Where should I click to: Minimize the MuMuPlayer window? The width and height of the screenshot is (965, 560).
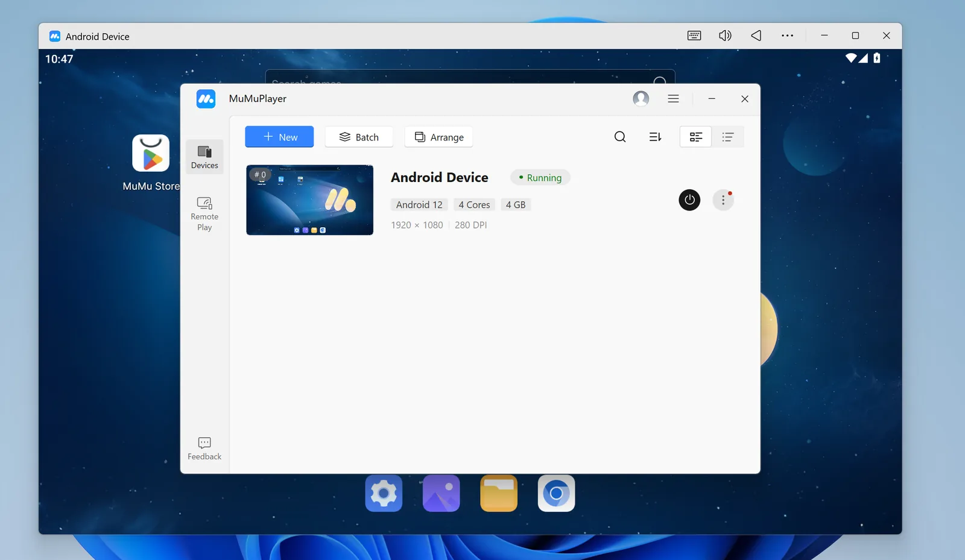[x=712, y=98]
